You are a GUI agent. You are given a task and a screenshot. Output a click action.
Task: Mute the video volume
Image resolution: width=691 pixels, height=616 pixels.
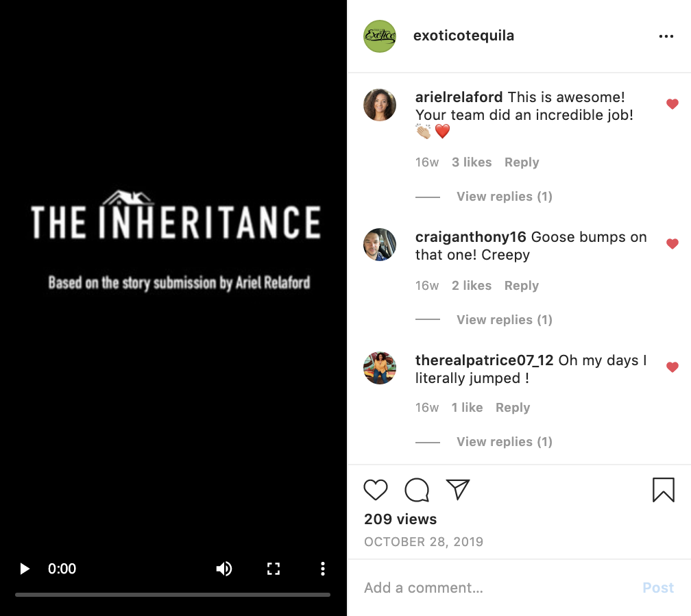pos(223,569)
